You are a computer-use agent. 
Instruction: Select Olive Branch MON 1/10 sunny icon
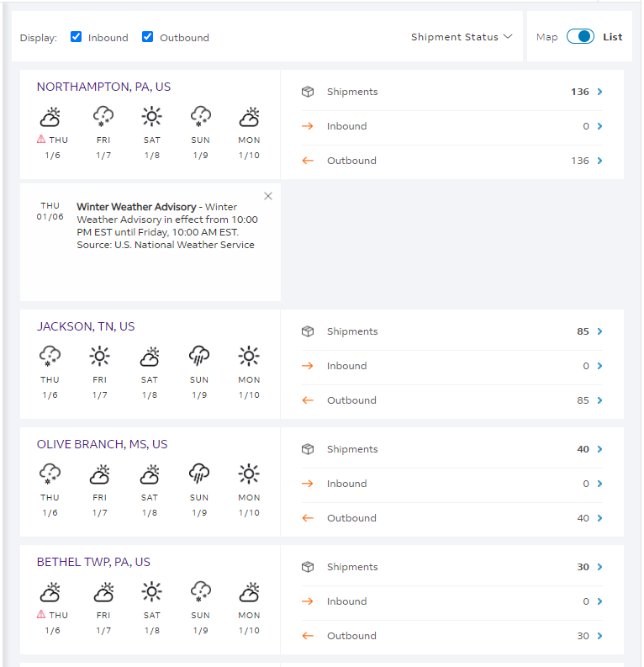pyautogui.click(x=249, y=474)
